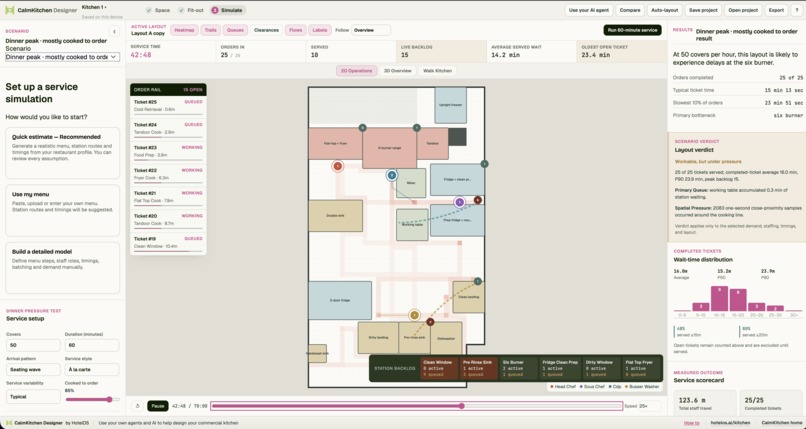Viewport: 806px width, 429px height.
Task: Click the Fridge + clean prep block
Action: coord(457,180)
